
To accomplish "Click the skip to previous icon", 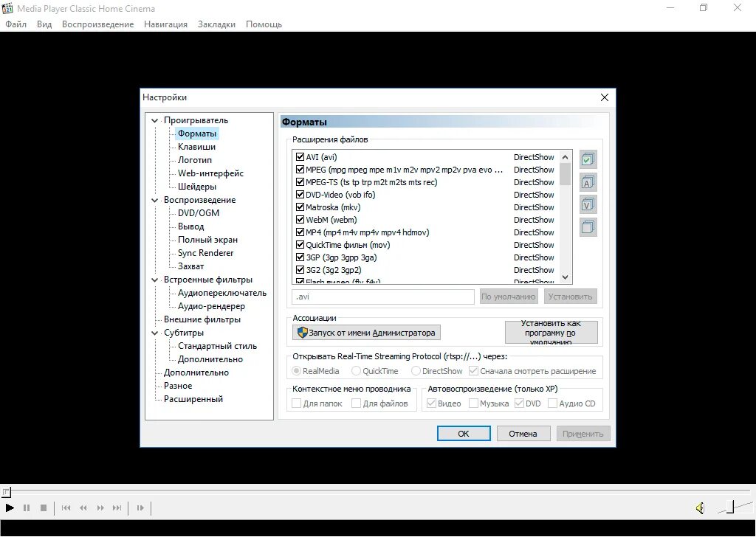I will 66,507.
